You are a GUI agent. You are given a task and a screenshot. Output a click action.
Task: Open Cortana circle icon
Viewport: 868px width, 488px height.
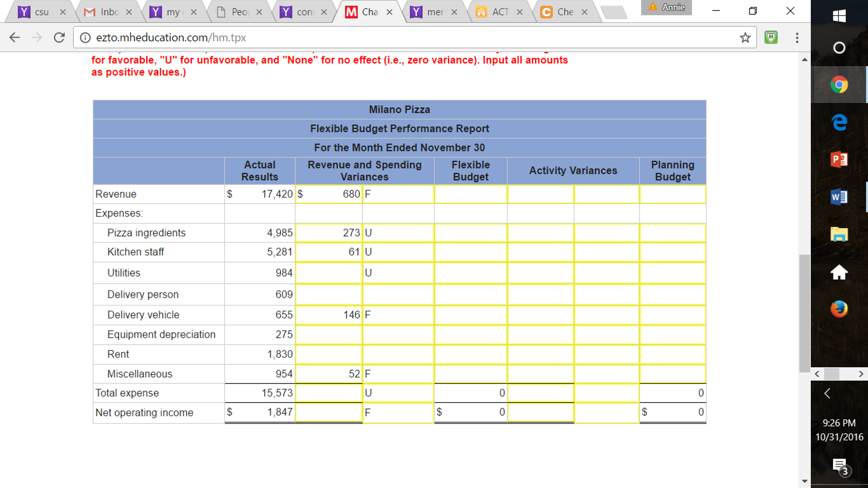click(x=839, y=48)
